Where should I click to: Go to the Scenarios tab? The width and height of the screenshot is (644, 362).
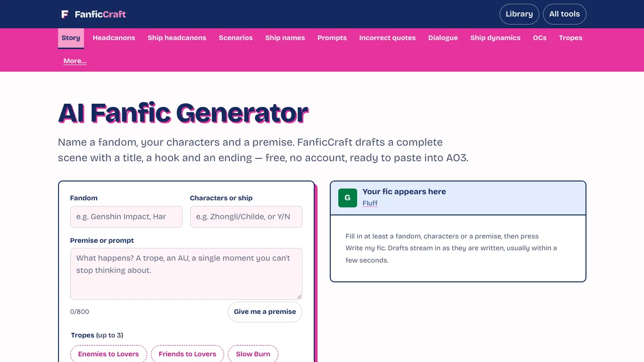point(236,38)
